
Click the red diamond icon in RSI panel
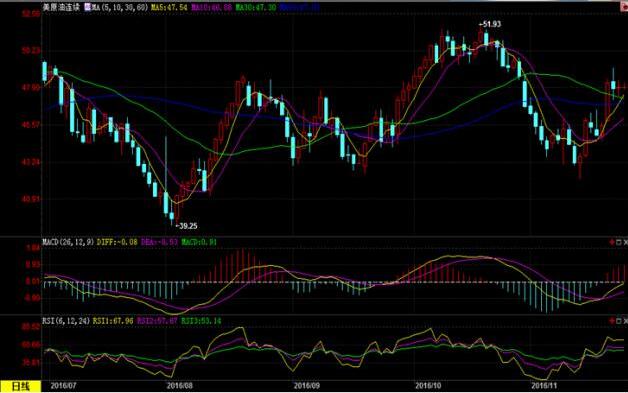[612, 321]
